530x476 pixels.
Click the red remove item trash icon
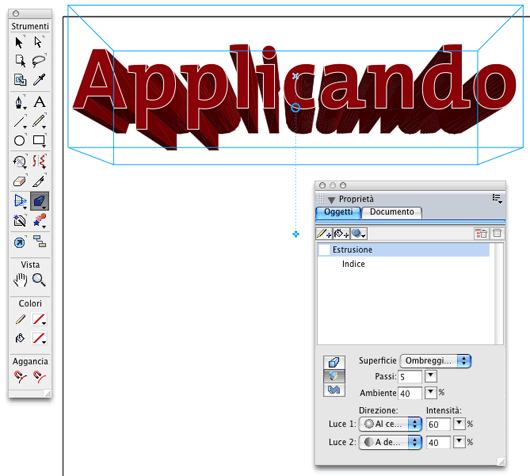coord(481,233)
